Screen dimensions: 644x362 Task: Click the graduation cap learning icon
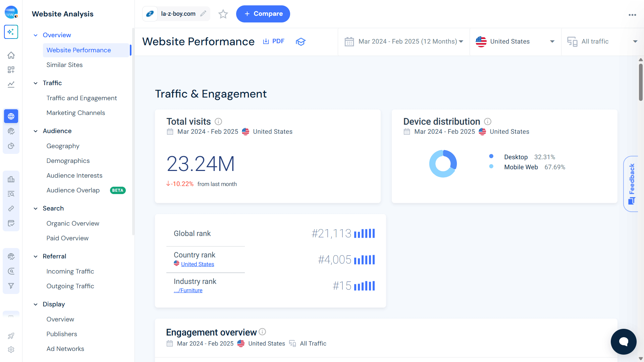pyautogui.click(x=301, y=42)
